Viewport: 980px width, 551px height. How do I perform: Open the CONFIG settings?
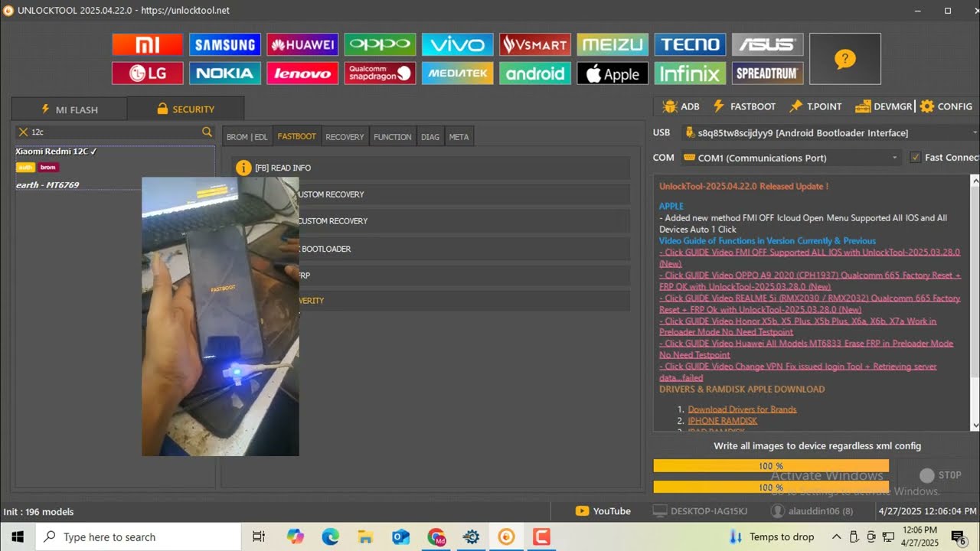click(x=946, y=106)
